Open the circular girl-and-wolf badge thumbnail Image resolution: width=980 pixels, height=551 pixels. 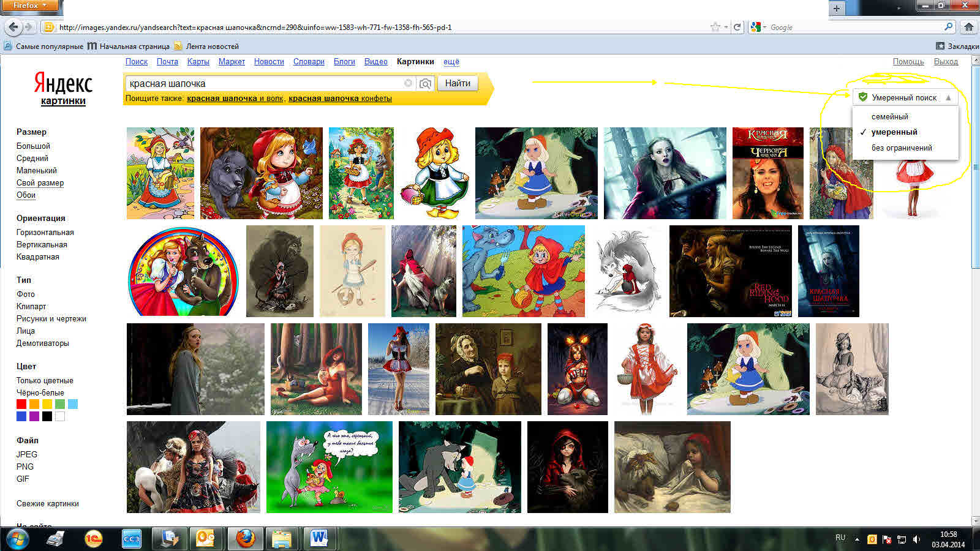pos(183,271)
